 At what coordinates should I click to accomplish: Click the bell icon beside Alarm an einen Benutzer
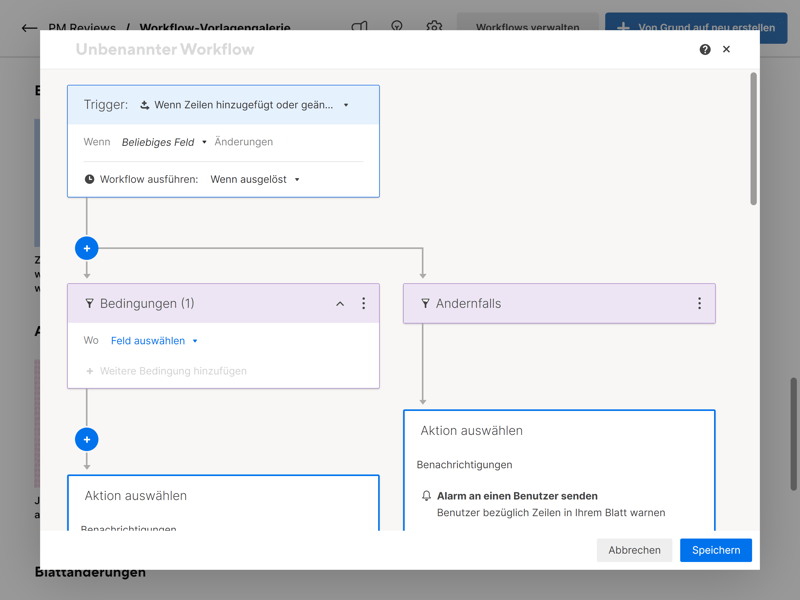(426, 496)
